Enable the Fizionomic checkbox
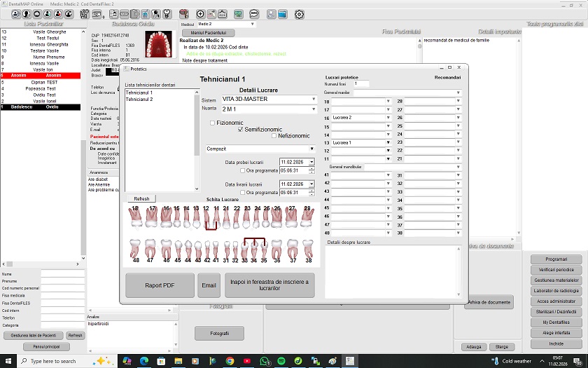This screenshot has height=368, width=588. pyautogui.click(x=213, y=123)
